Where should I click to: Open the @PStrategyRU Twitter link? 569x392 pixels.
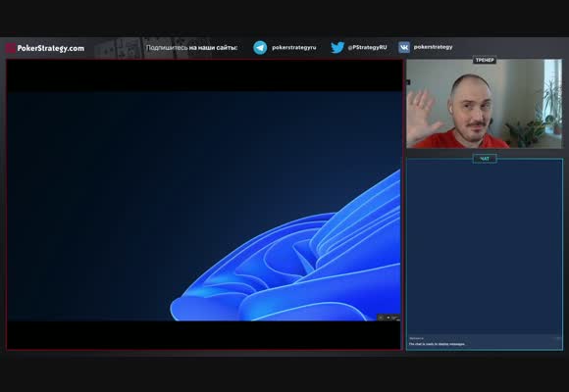tap(367, 47)
